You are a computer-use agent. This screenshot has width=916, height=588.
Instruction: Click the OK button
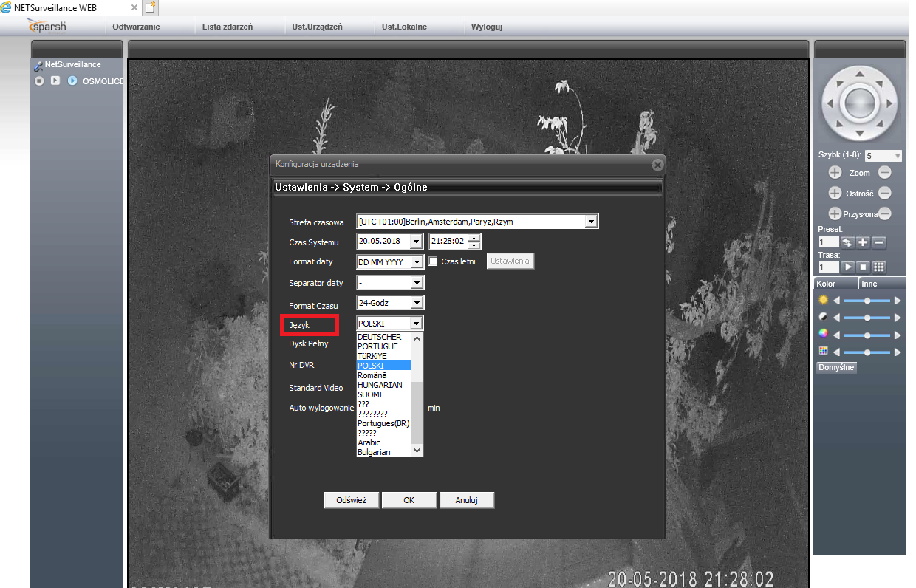click(x=409, y=500)
